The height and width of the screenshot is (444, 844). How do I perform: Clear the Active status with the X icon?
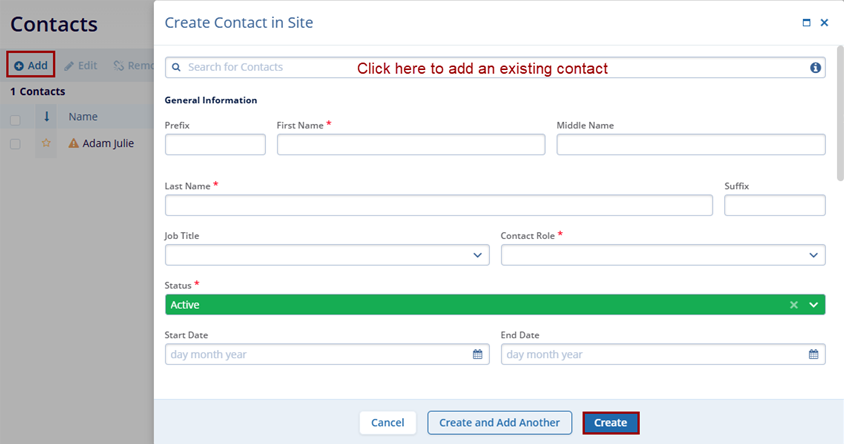tap(794, 305)
